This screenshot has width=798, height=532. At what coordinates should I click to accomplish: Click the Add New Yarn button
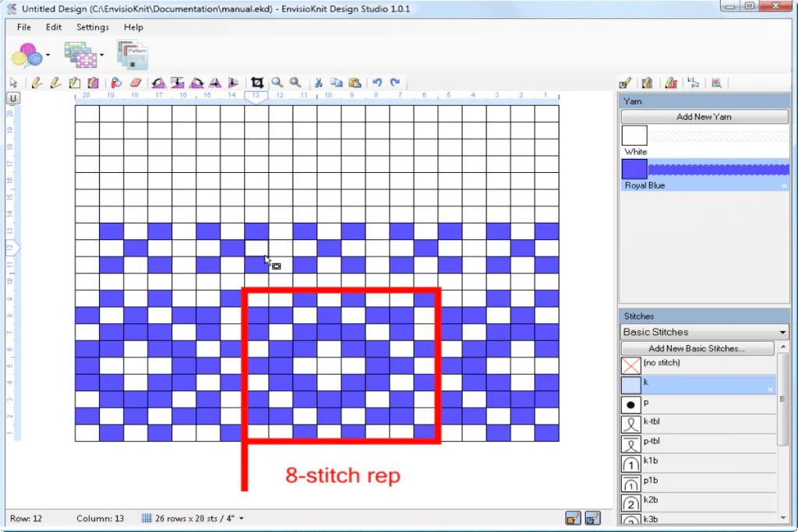click(x=704, y=117)
